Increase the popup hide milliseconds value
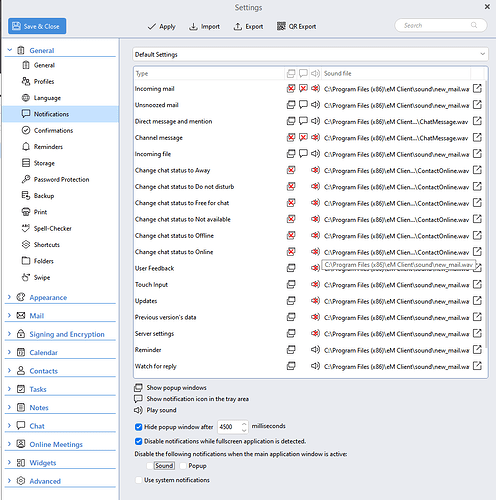Image resolution: width=496 pixels, height=500 pixels. [x=244, y=424]
